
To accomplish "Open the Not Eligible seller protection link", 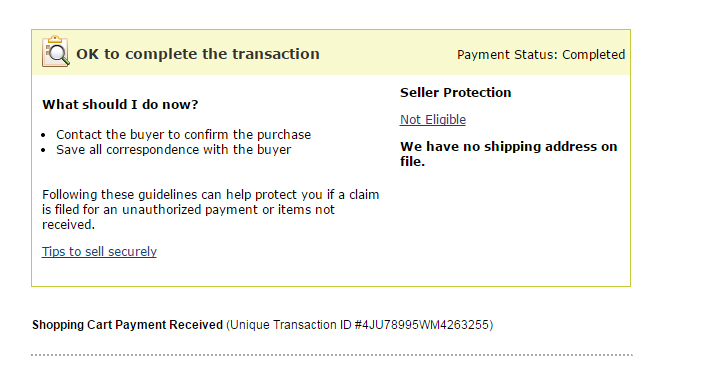I will click(432, 120).
